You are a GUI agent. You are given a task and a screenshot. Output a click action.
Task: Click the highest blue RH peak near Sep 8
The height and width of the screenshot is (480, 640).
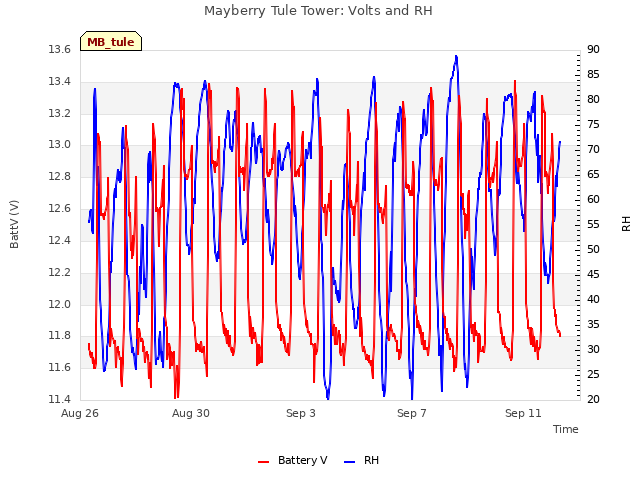pyautogui.click(x=456, y=56)
